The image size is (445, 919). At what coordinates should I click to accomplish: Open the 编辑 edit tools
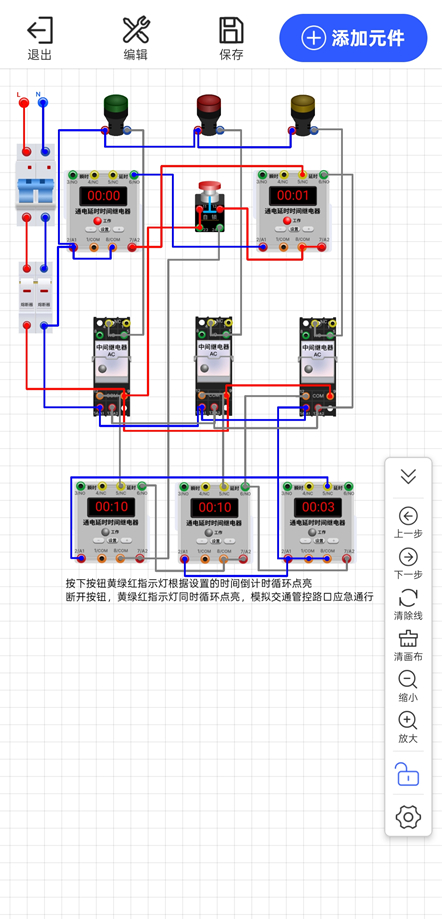[x=136, y=30]
